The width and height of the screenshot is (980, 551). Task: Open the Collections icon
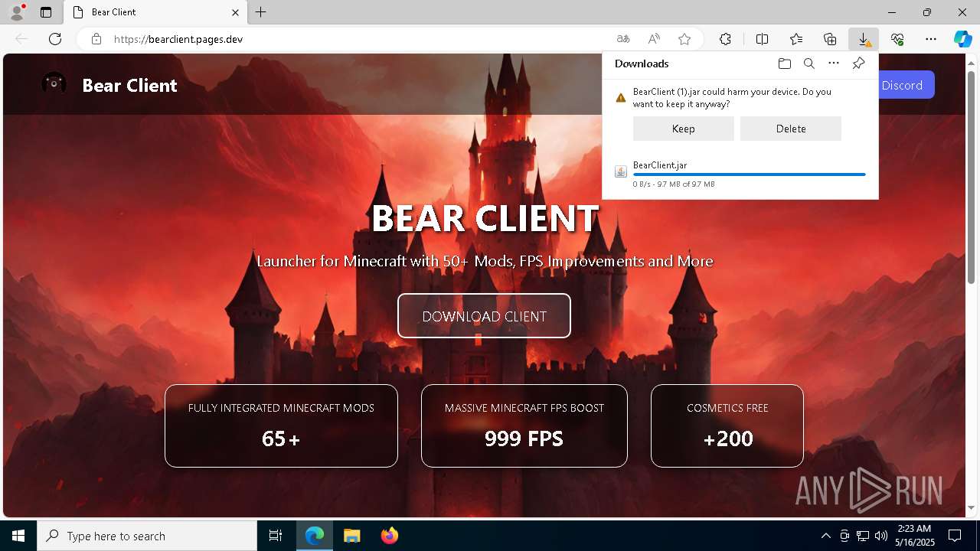point(830,39)
